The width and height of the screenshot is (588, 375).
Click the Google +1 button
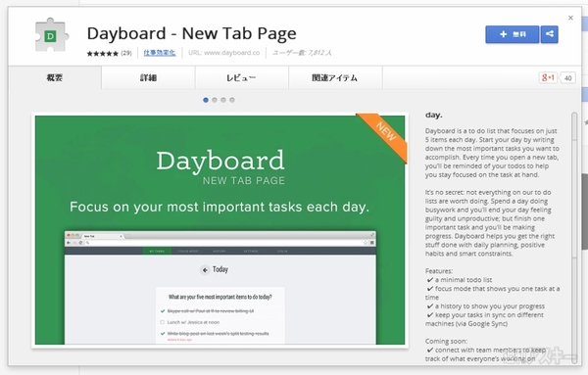pyautogui.click(x=548, y=78)
